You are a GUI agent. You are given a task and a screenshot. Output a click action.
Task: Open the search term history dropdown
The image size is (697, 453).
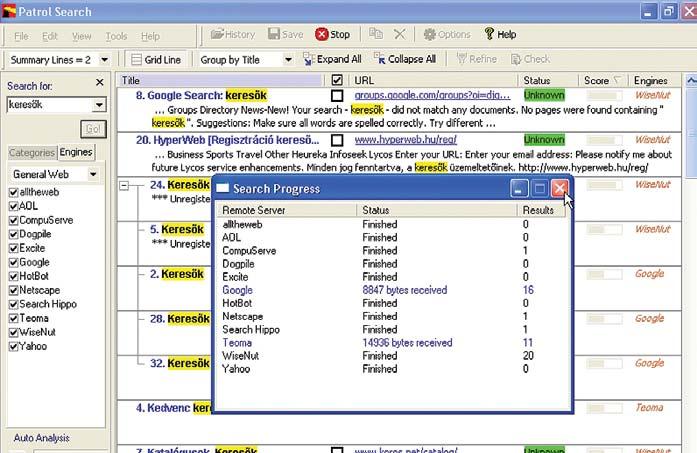(x=99, y=105)
